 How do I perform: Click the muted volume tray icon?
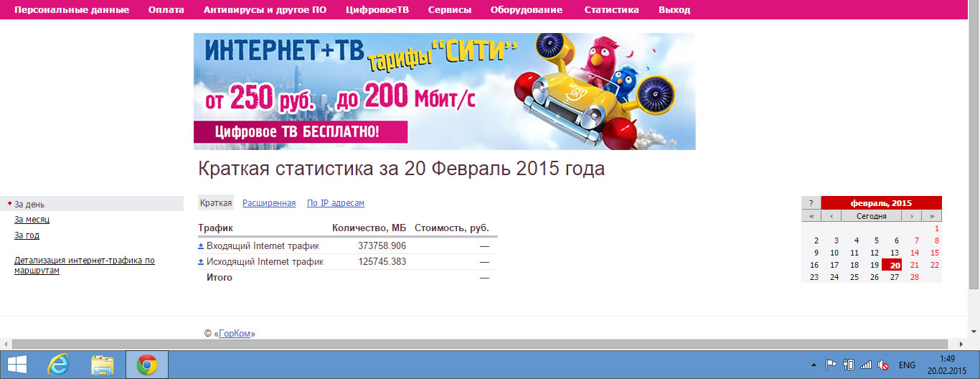[884, 365]
